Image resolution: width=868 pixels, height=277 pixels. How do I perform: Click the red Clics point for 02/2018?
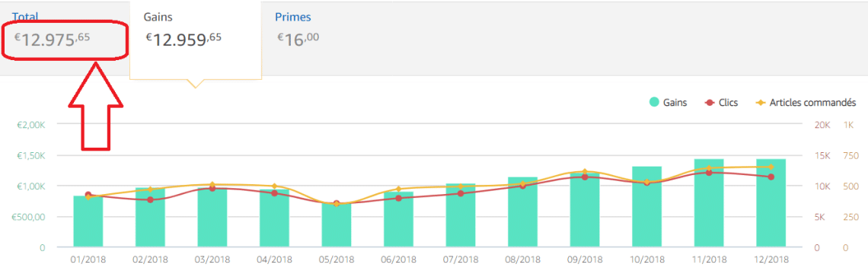150,199
